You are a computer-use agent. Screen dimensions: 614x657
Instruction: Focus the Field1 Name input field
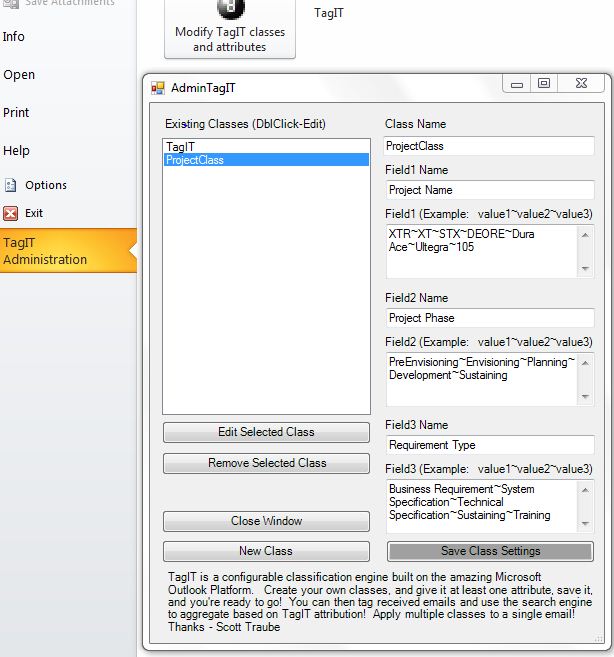(x=490, y=190)
